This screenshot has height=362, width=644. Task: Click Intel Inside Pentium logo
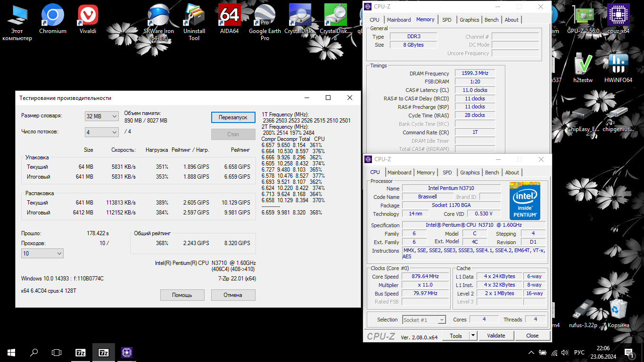pyautogui.click(x=525, y=201)
